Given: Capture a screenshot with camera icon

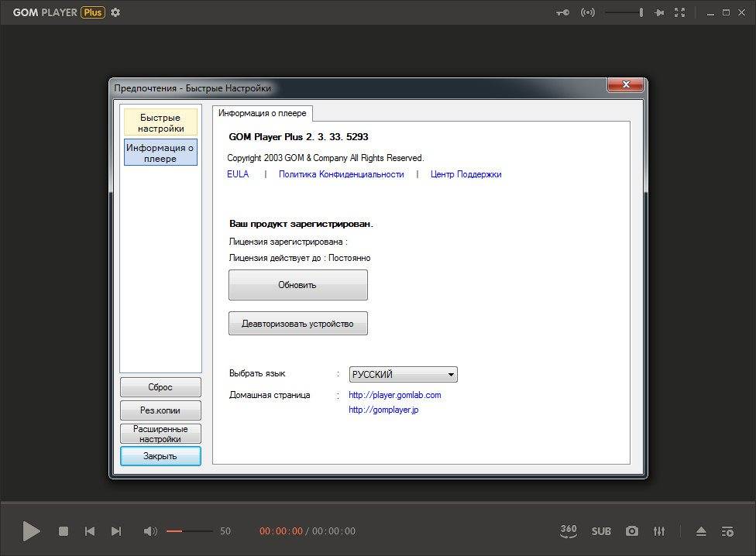Looking at the screenshot, I should (x=631, y=531).
